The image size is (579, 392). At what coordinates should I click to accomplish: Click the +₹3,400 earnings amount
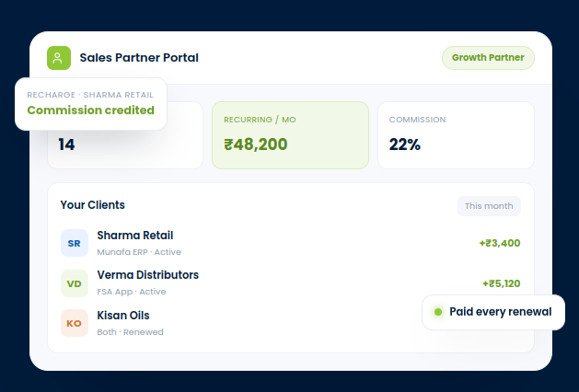(x=500, y=243)
